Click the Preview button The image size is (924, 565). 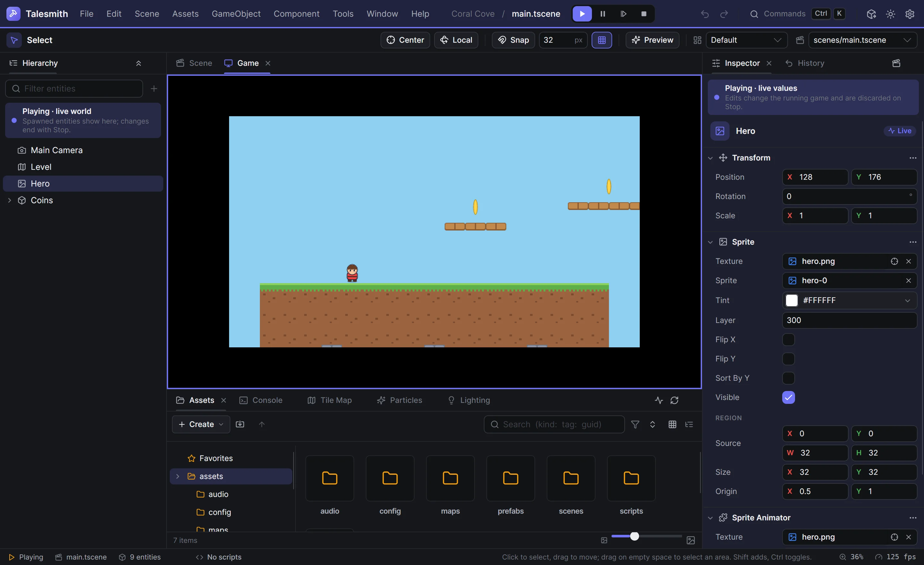tap(652, 40)
